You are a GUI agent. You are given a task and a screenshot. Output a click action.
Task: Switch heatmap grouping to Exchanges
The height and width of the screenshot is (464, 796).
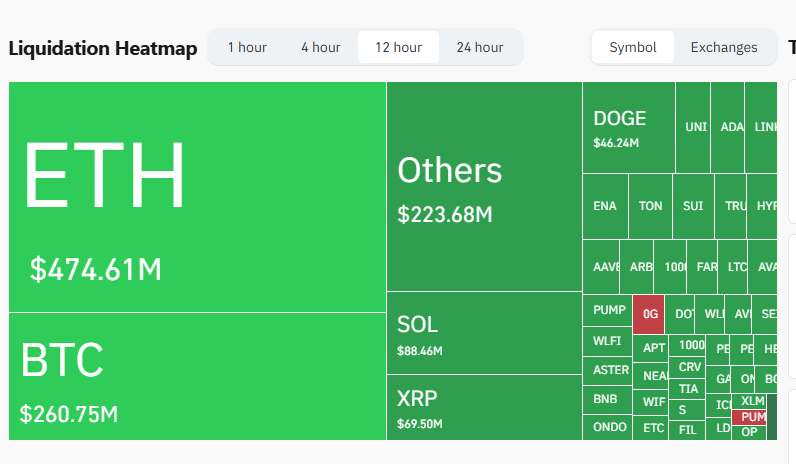coord(724,47)
